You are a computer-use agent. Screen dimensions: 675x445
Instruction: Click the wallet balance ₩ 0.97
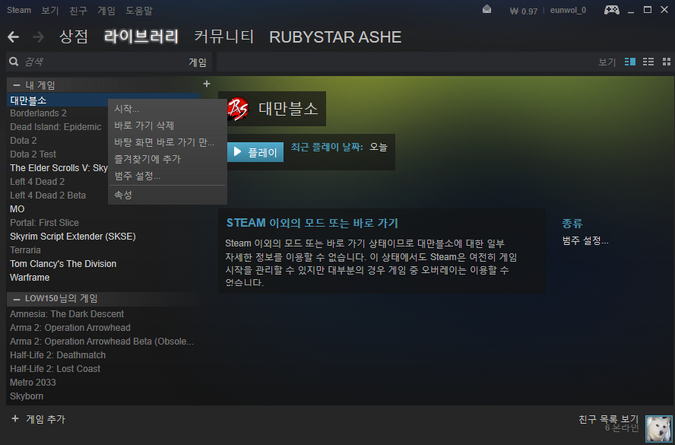pos(523,11)
